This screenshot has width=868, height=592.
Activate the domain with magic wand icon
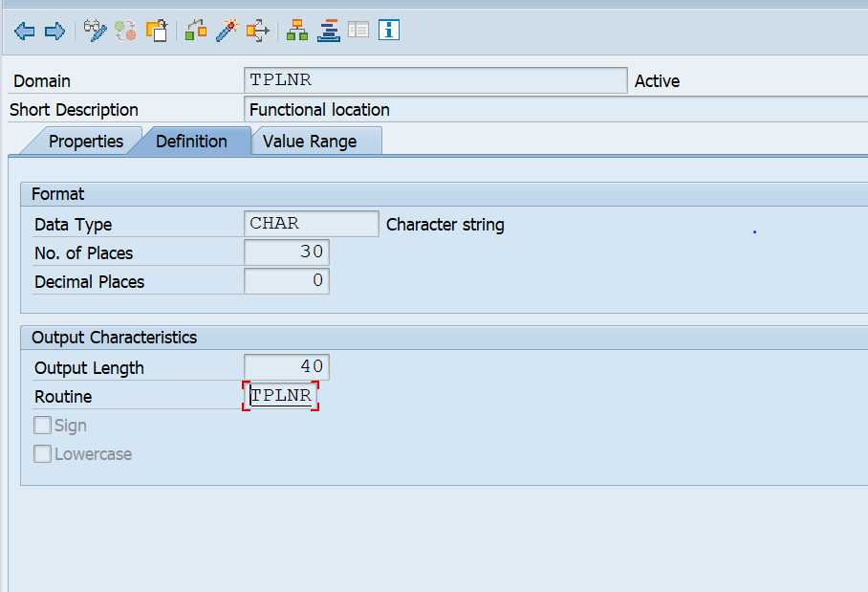tap(227, 31)
